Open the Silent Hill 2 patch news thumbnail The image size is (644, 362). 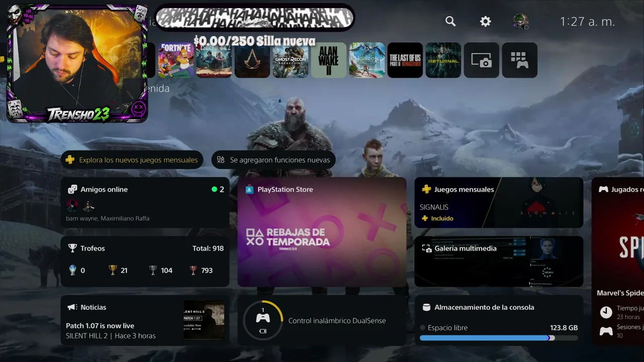(204, 320)
